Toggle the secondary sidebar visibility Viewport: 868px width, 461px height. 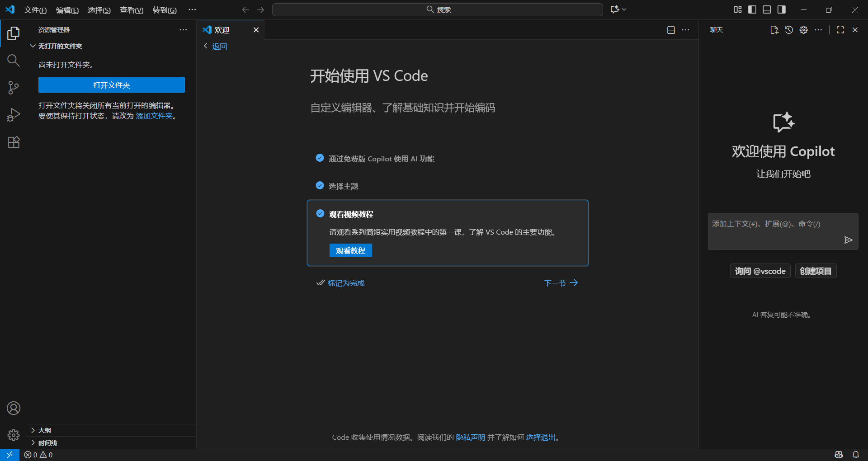[x=781, y=9]
